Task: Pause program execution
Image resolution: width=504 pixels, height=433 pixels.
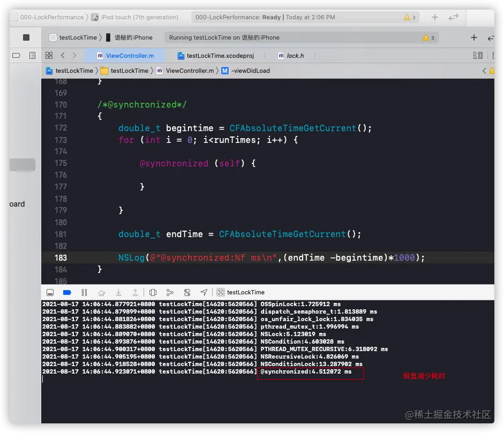Action: click(x=84, y=292)
